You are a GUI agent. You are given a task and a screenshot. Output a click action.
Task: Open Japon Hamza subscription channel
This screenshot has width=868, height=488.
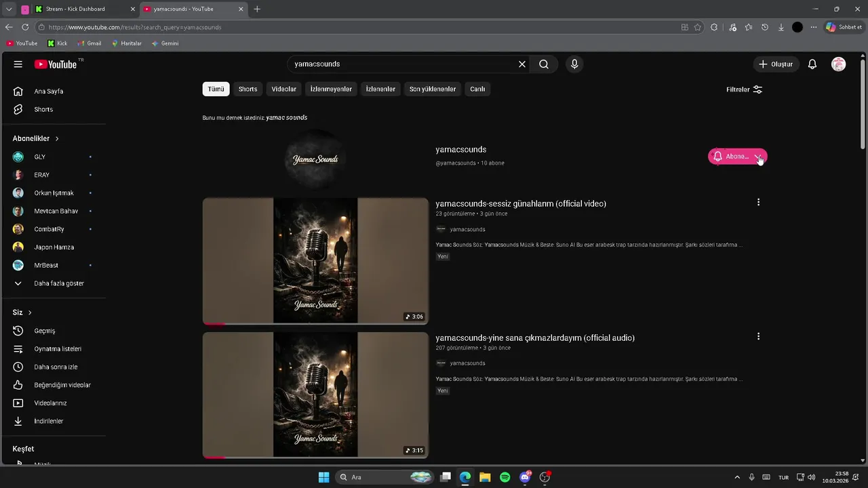coord(54,247)
